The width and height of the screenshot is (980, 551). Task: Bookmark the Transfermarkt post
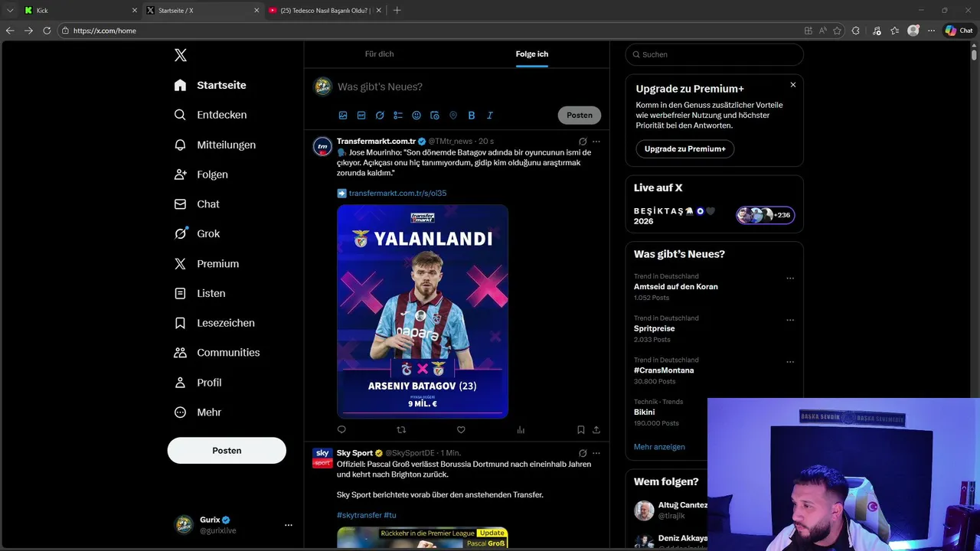tap(581, 430)
